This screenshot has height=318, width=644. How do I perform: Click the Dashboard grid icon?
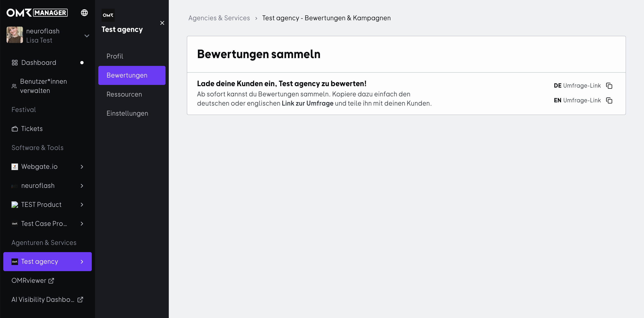pyautogui.click(x=15, y=62)
